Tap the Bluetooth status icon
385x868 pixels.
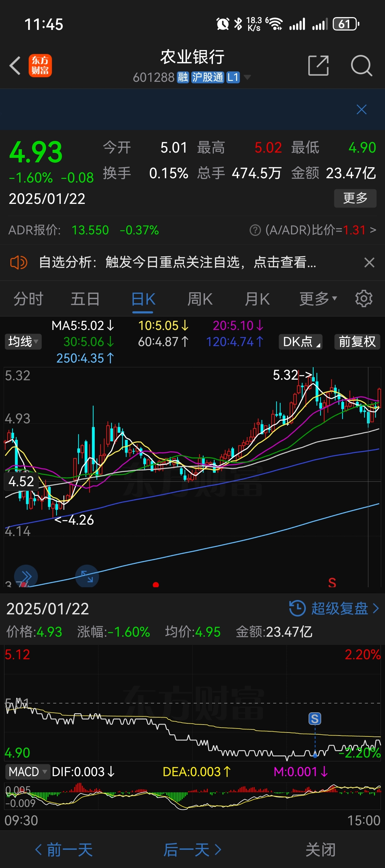[238, 24]
